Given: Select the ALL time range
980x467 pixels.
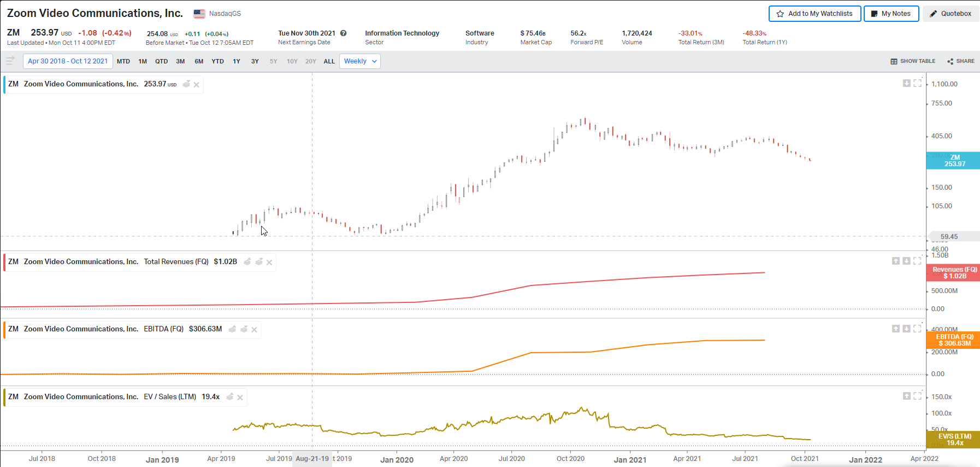Looking at the screenshot, I should [x=329, y=61].
